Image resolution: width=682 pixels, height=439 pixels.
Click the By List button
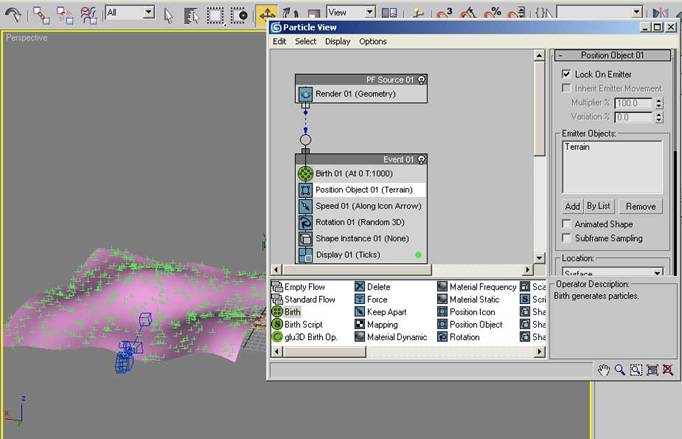tap(599, 206)
